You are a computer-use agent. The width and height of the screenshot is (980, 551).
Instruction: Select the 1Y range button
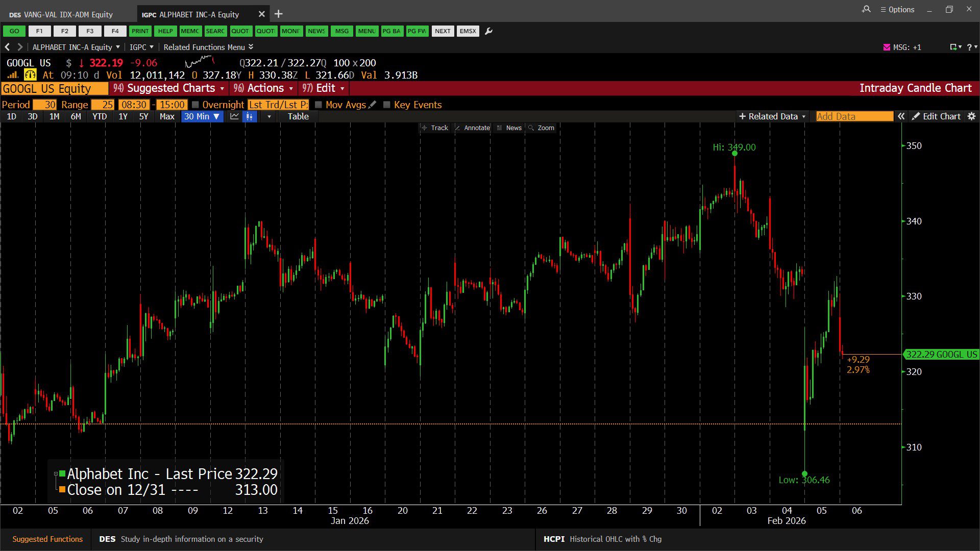(x=123, y=116)
